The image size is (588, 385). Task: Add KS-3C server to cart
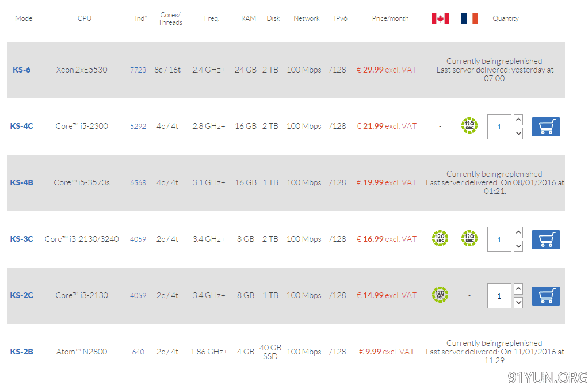(545, 240)
